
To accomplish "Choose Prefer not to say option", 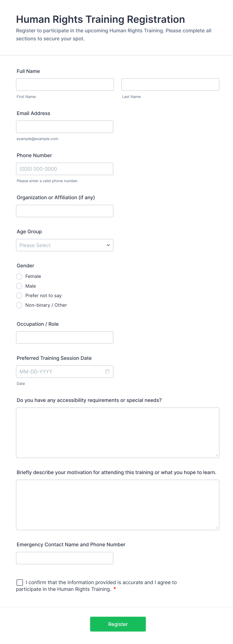I will tap(19, 296).
